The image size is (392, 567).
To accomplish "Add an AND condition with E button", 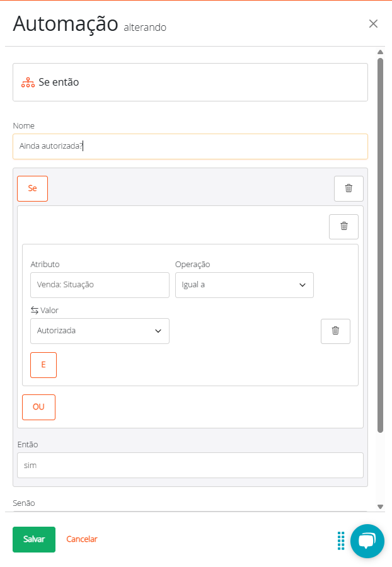I will point(43,365).
